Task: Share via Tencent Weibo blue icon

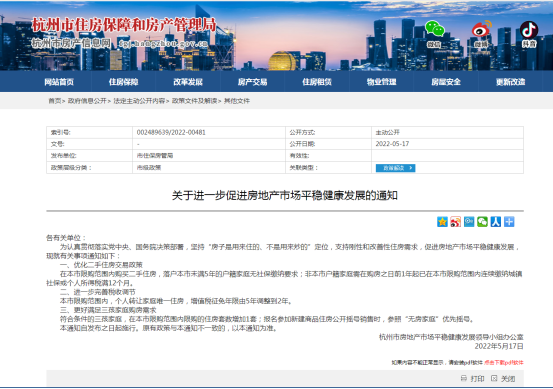Action: (469, 222)
